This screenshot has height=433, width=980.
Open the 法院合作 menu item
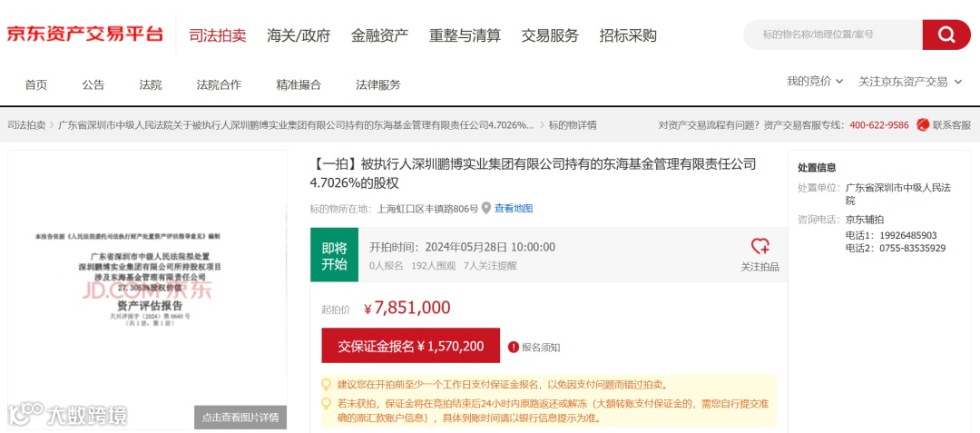(x=219, y=85)
